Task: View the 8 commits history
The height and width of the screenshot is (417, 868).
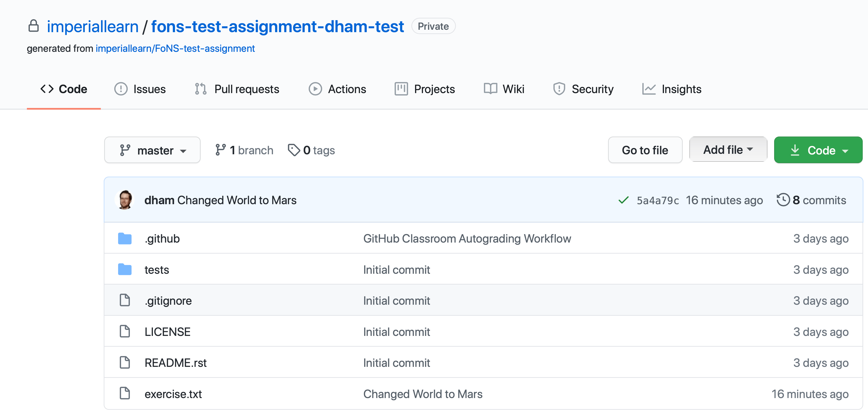Action: click(x=811, y=200)
